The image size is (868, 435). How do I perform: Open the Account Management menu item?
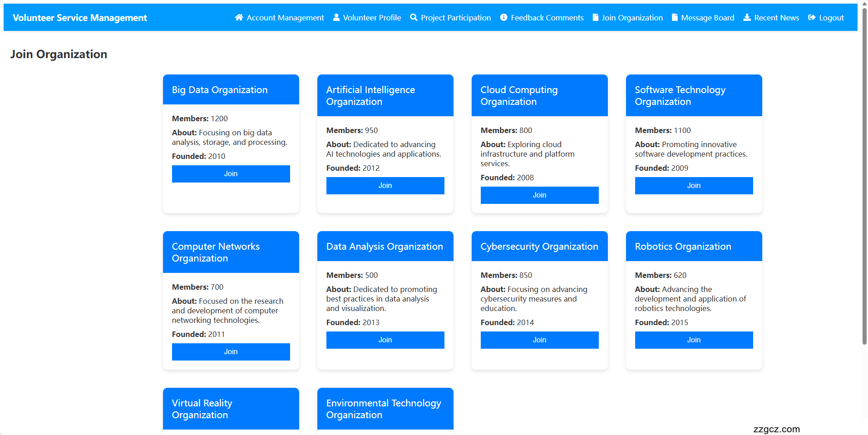(x=285, y=18)
